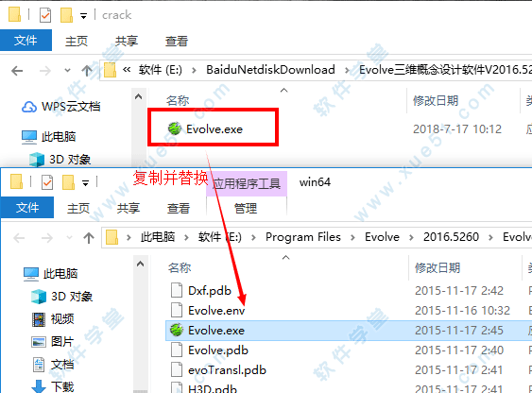Sort by 修改日期 column in win64 window
The width and height of the screenshot is (532, 393).
point(438,268)
